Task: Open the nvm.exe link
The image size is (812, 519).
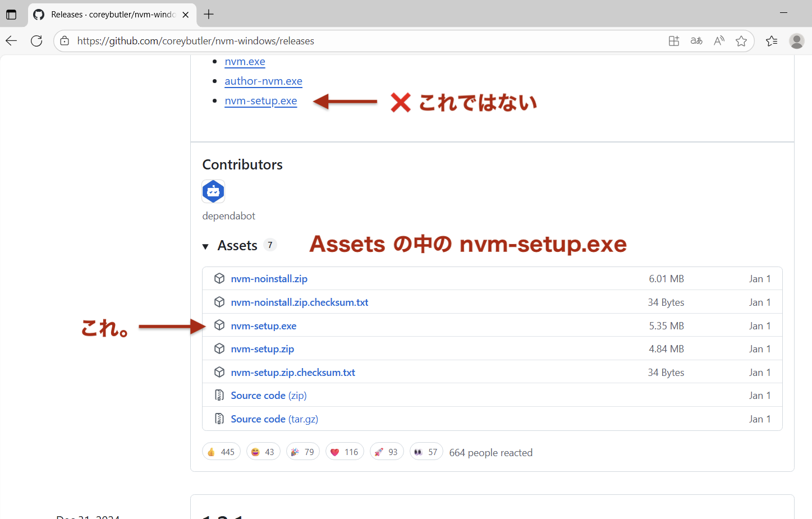Action: 245,62
